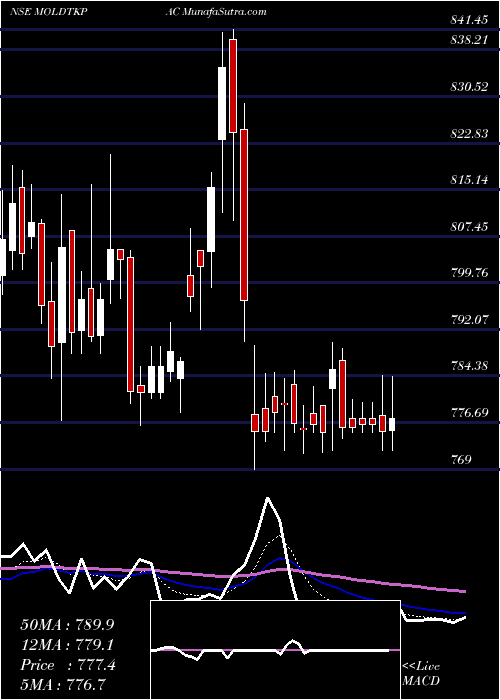The width and height of the screenshot is (500, 700).
Task: Click the last white candle on the right
Action: click(x=392, y=424)
